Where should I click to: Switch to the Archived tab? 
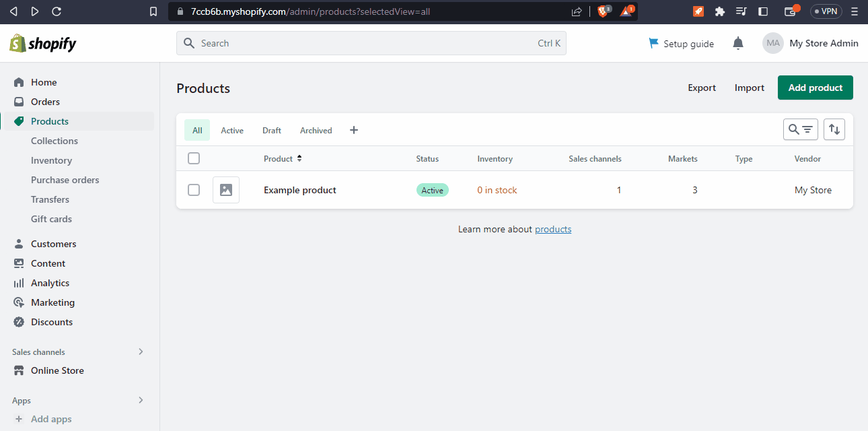pos(316,129)
